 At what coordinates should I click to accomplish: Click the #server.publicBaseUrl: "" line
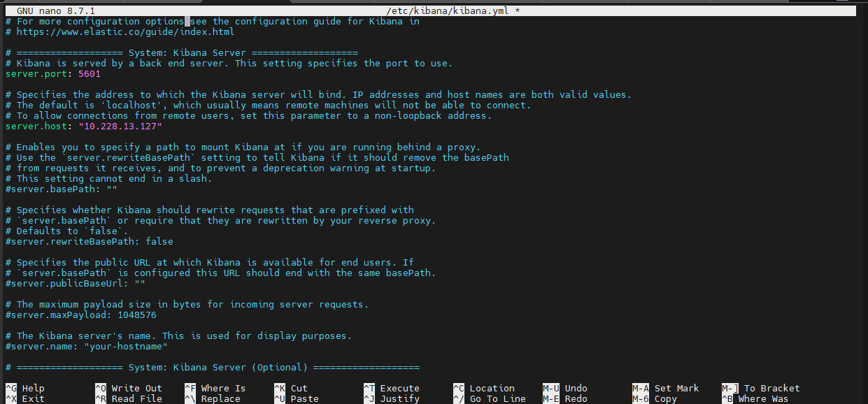click(76, 284)
